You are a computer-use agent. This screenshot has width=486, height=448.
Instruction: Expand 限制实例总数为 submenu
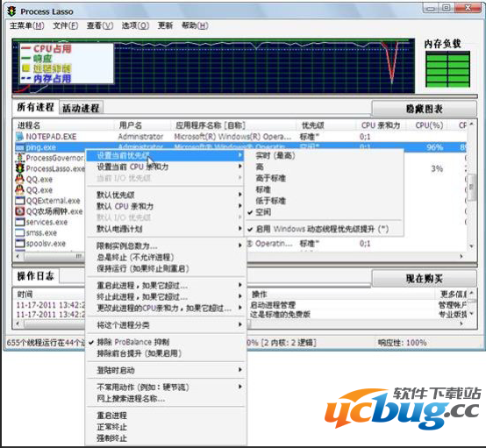(x=166, y=246)
